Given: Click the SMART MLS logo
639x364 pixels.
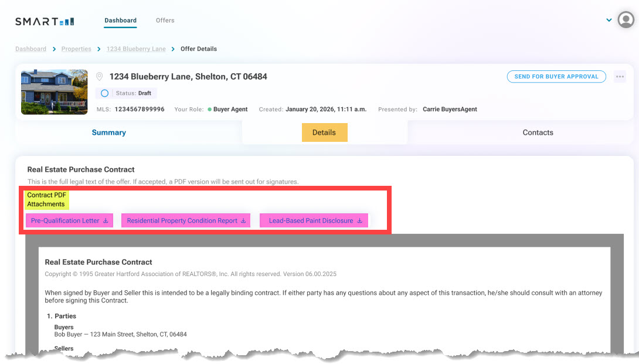Looking at the screenshot, I should (x=45, y=21).
